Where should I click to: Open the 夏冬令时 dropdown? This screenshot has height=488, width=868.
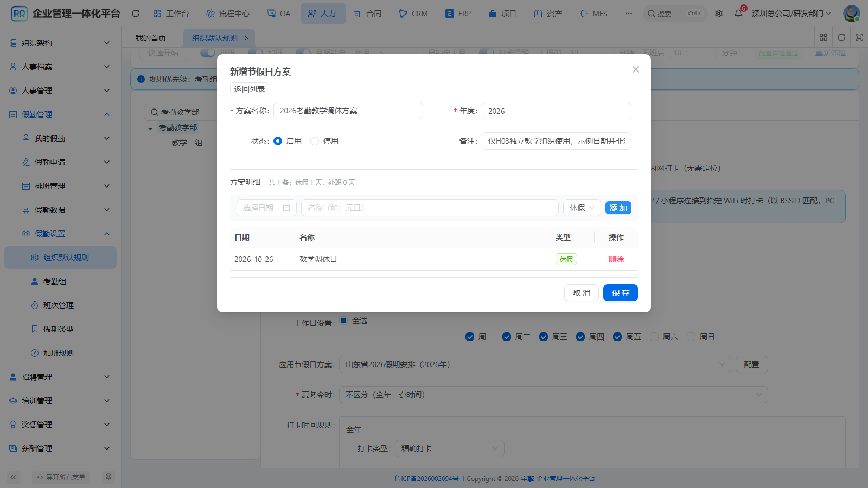tap(553, 395)
